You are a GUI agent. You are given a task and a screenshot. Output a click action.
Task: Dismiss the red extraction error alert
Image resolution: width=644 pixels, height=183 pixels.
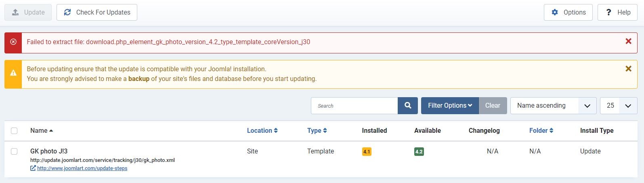(x=628, y=41)
